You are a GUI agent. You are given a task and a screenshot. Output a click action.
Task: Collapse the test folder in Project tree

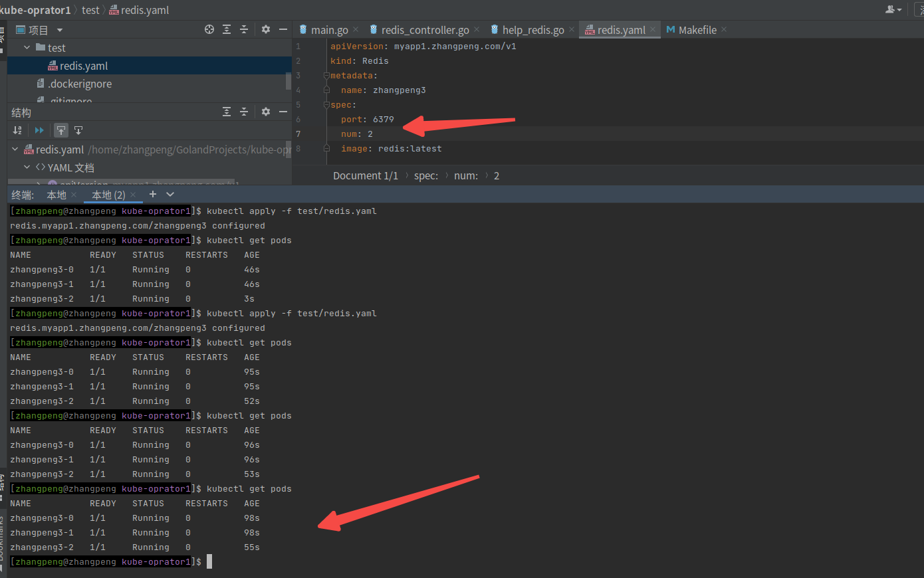(x=27, y=47)
